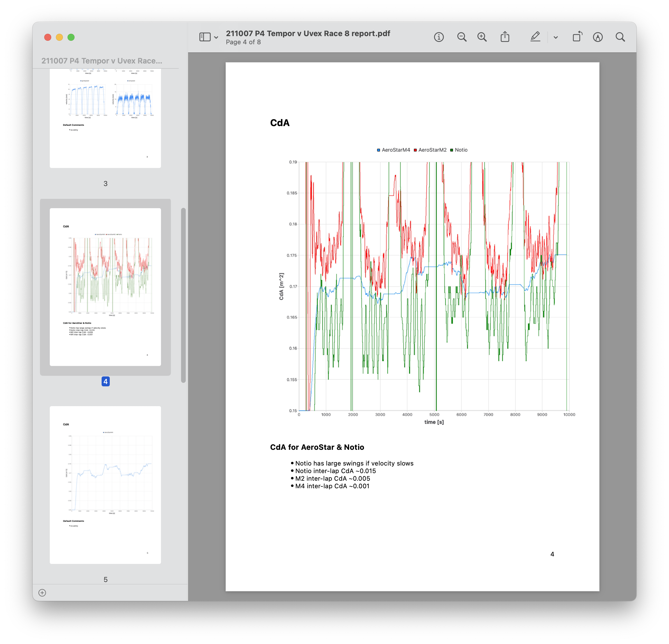Viewport: 669px width, 644px height.
Task: Expand the sidebar view options chevron
Action: [x=216, y=38]
